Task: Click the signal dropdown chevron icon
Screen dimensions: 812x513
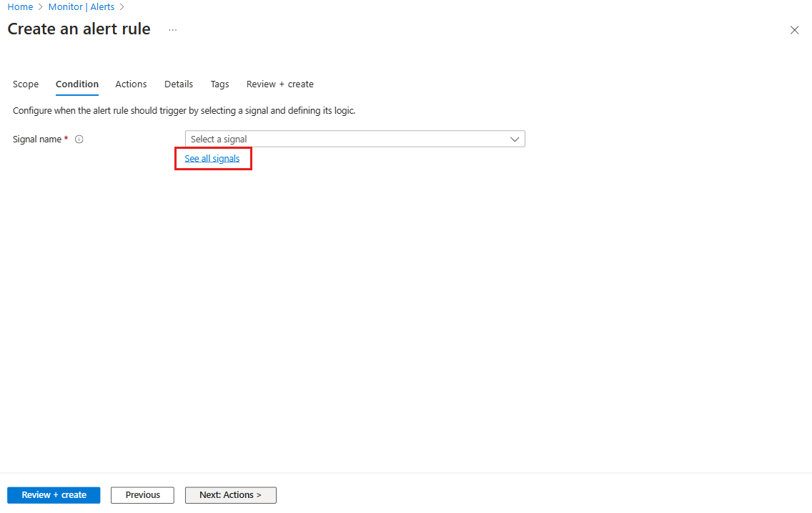Action: (x=514, y=139)
